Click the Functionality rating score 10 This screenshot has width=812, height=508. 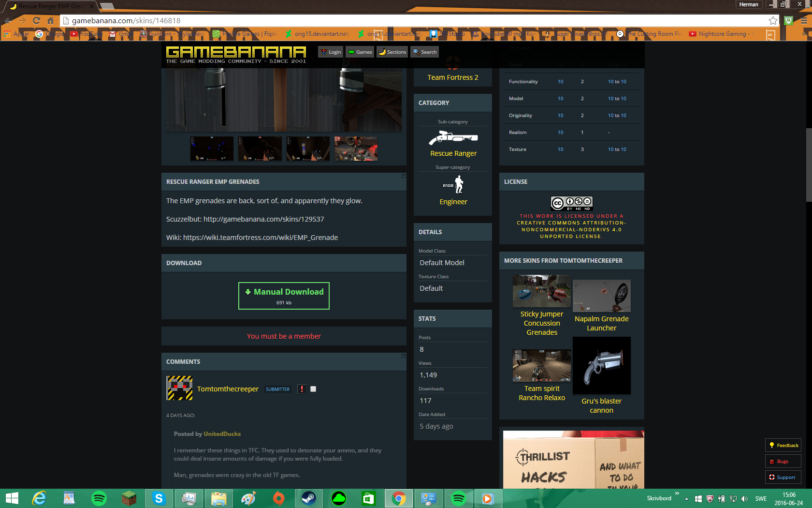[x=561, y=82]
